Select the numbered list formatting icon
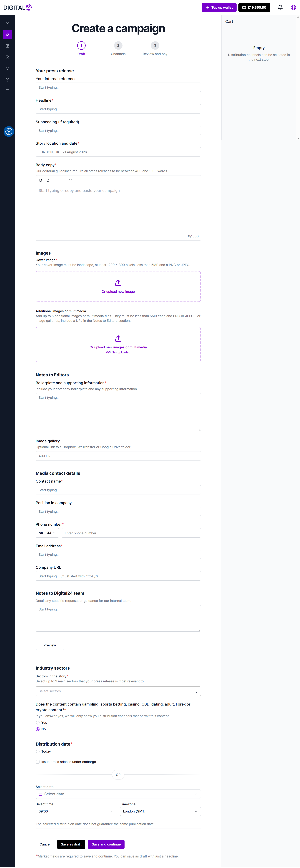 pyautogui.click(x=63, y=180)
